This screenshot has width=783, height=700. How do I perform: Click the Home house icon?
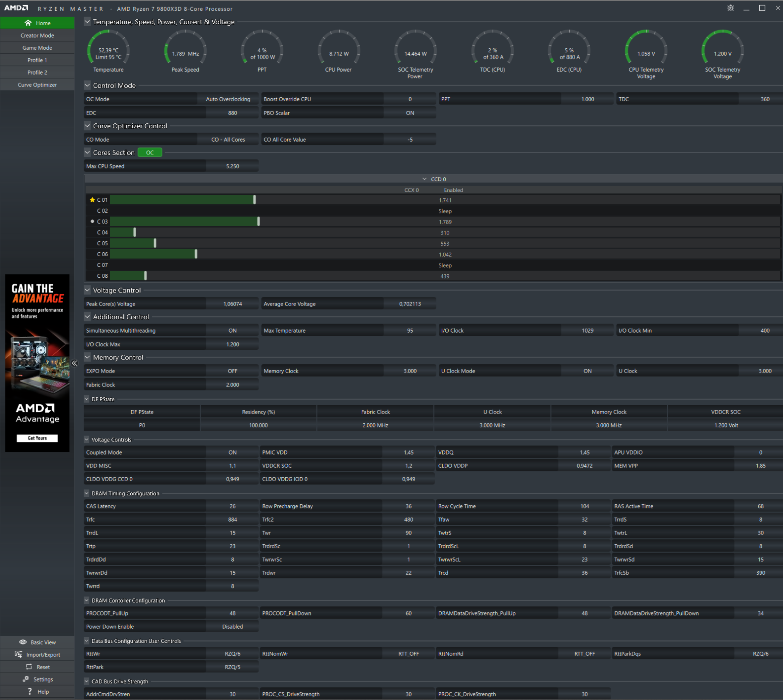[x=28, y=23]
